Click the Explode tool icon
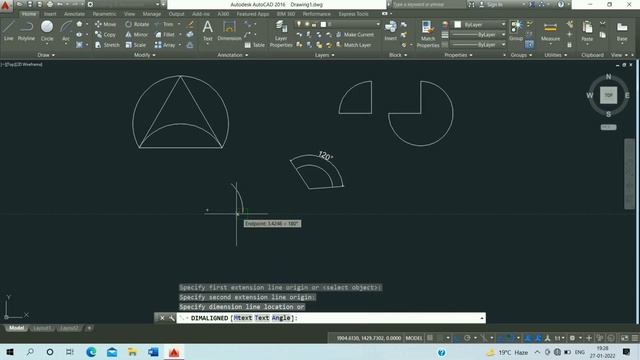Screen dimensions: 640x360 190,35
